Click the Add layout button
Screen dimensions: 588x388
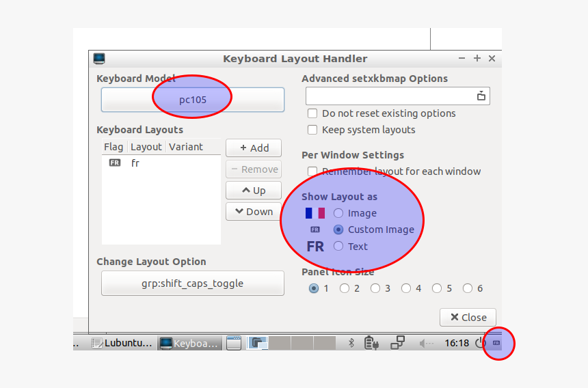point(254,148)
